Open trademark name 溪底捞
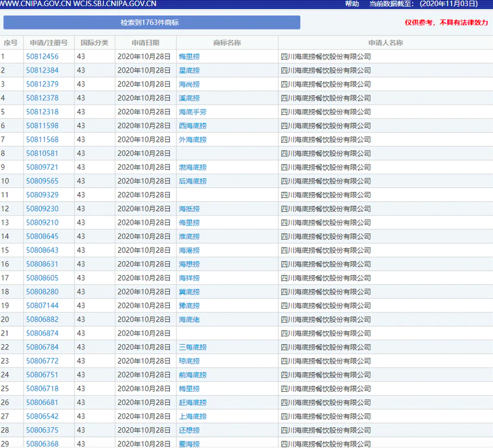The width and height of the screenshot is (493, 448). coord(189,98)
